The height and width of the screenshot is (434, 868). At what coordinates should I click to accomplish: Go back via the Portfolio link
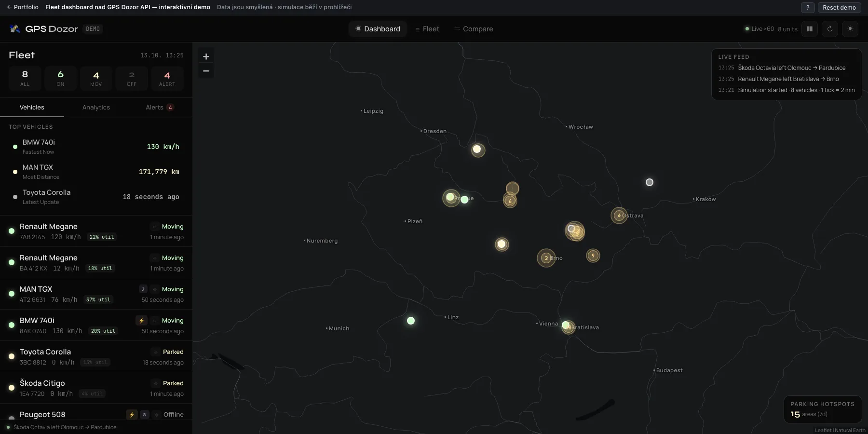(x=23, y=7)
